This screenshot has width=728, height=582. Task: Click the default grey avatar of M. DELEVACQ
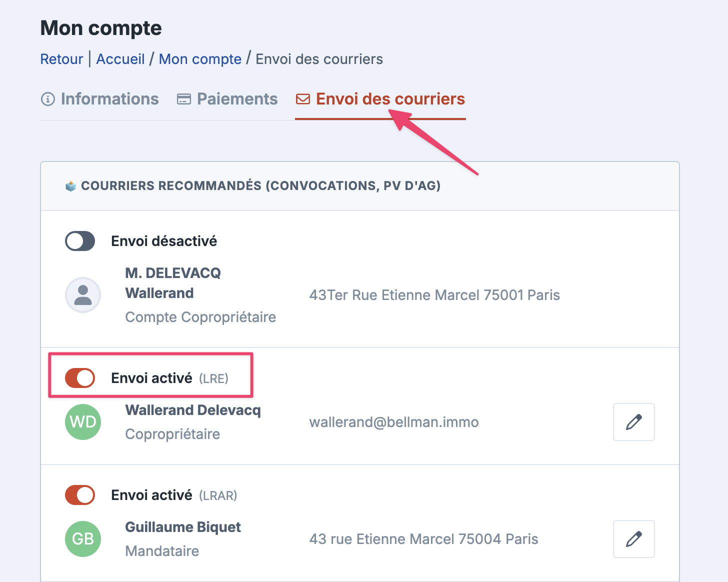(x=83, y=295)
